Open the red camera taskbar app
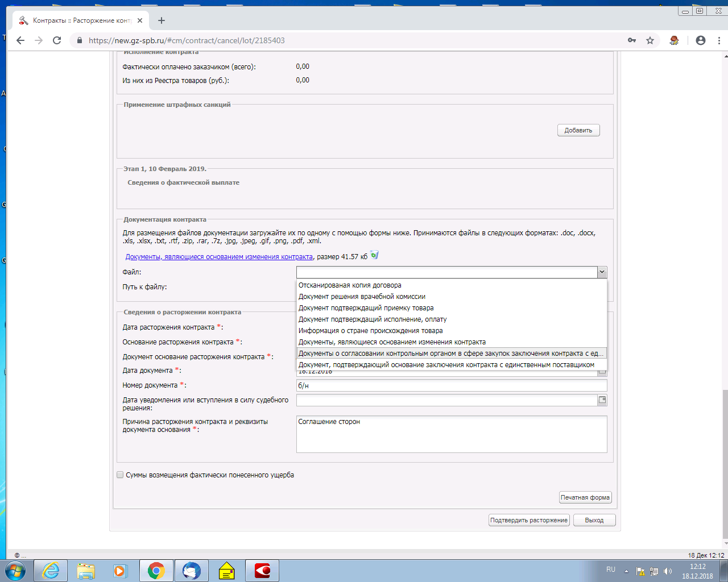Viewport: 728px width, 582px height. (x=262, y=570)
